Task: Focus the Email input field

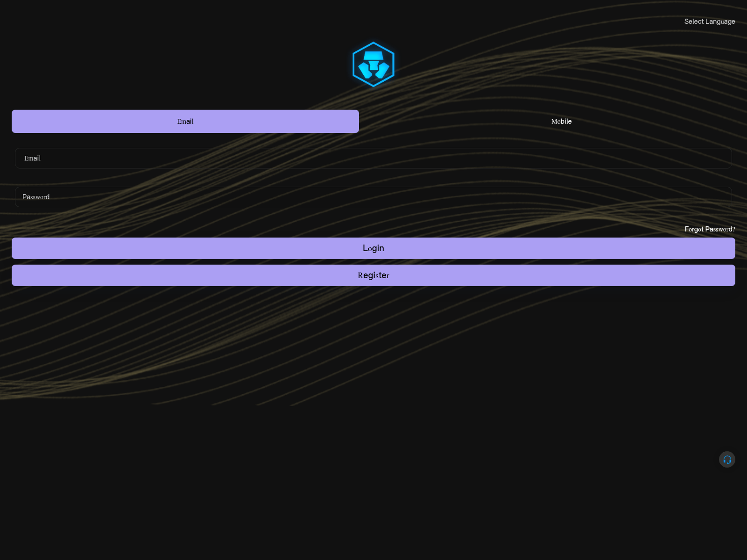Action: [373, 158]
